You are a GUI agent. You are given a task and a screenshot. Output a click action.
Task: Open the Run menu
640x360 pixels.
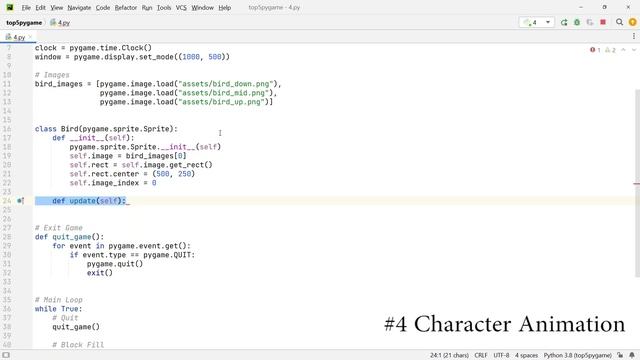click(x=147, y=8)
